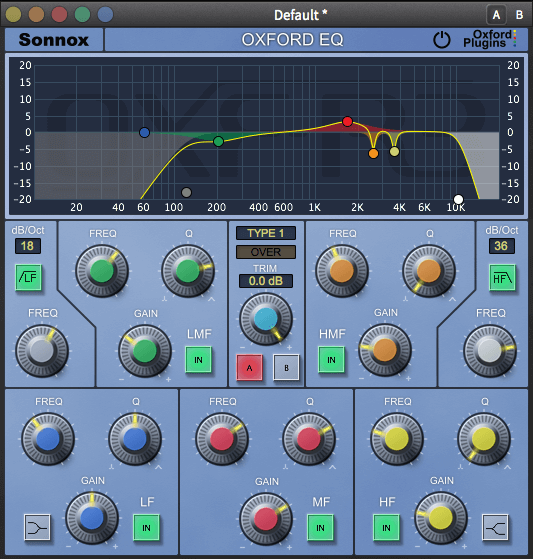The height and width of the screenshot is (559, 533).
Task: Click the cyan TRIM knob
Action: (x=266, y=319)
